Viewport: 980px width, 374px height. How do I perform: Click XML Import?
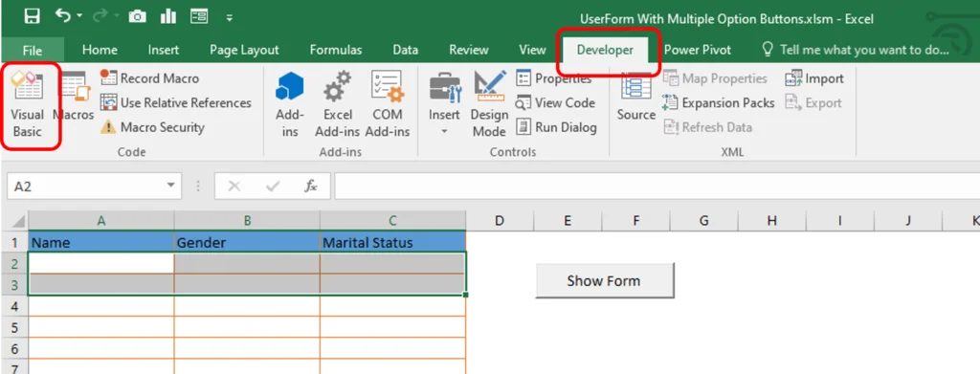pyautogui.click(x=814, y=78)
